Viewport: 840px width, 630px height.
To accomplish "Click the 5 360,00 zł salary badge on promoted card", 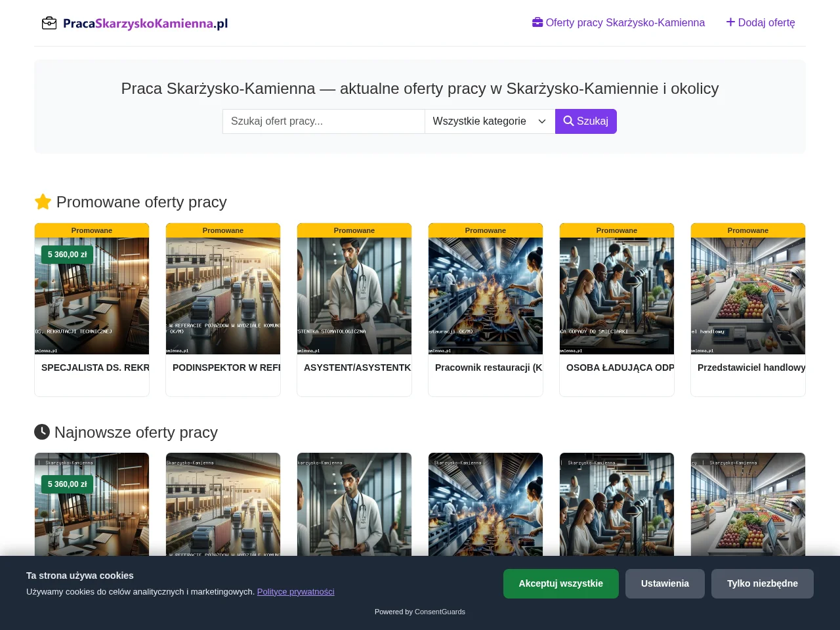I will click(x=67, y=255).
